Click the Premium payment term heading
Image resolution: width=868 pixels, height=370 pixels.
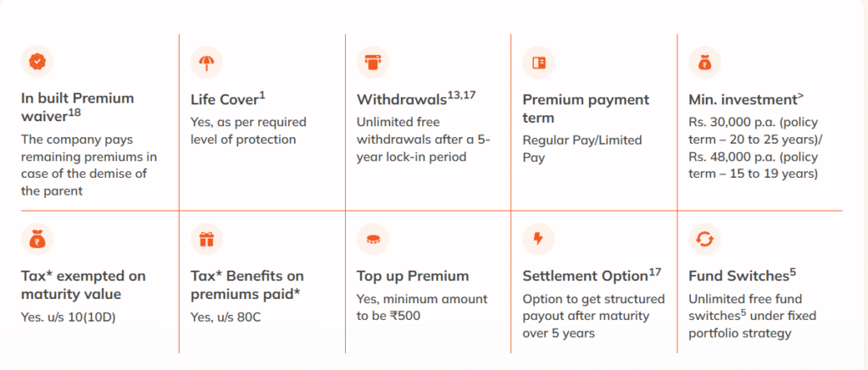pyautogui.click(x=586, y=108)
